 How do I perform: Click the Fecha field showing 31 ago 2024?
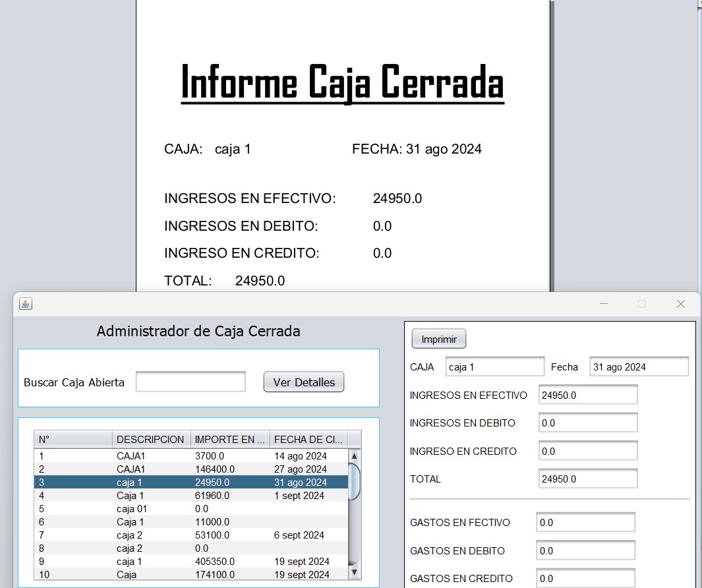638,367
